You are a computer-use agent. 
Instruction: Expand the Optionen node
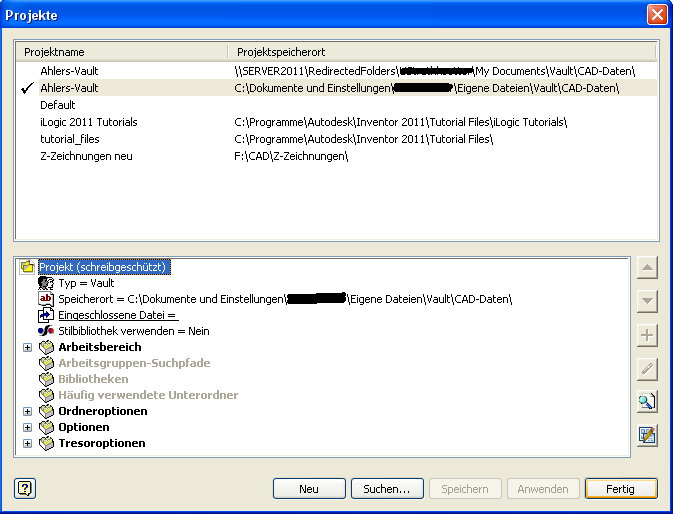point(27,427)
